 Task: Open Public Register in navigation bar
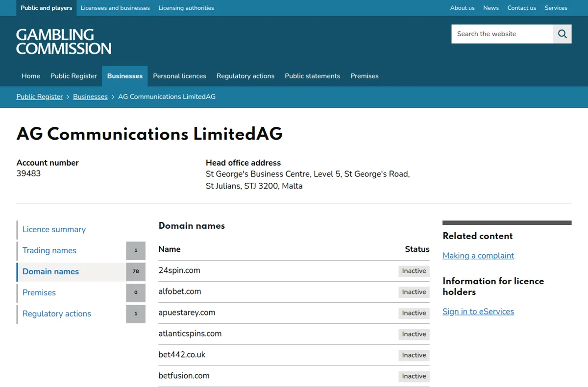[x=73, y=76]
